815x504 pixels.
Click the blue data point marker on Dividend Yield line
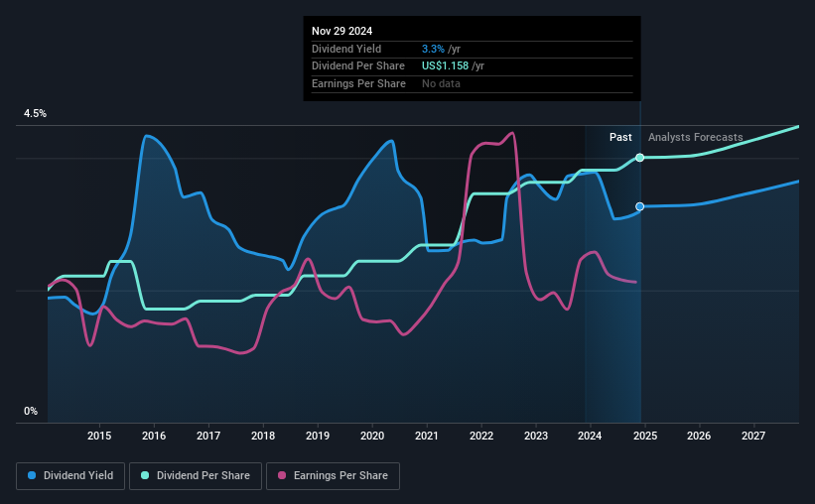640,206
